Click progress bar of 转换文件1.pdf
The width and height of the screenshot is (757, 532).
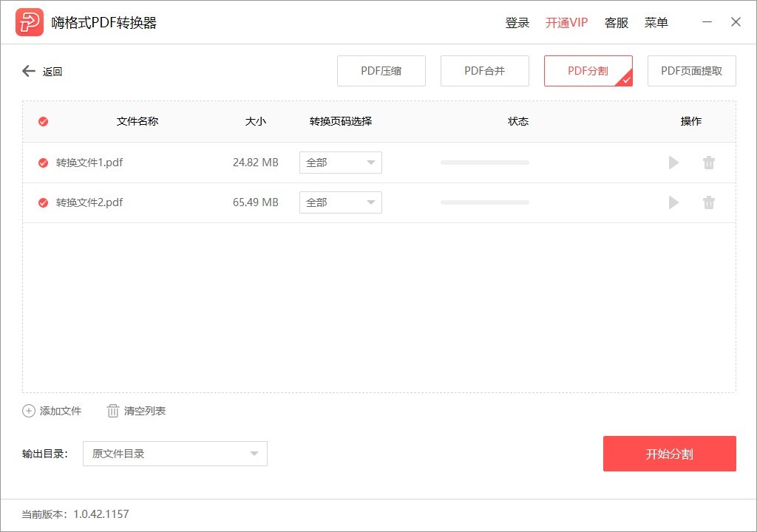tap(485, 163)
